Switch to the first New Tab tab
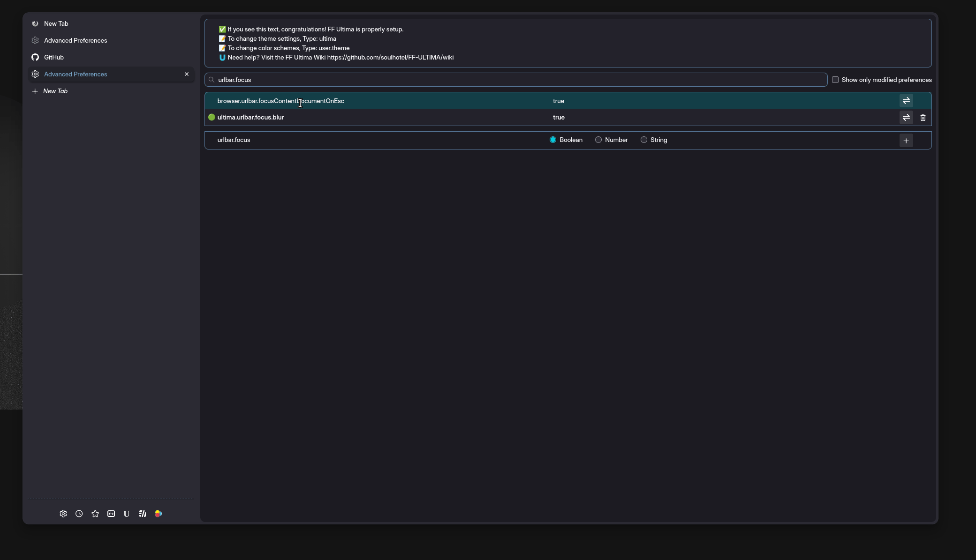The height and width of the screenshot is (560, 976). (56, 23)
